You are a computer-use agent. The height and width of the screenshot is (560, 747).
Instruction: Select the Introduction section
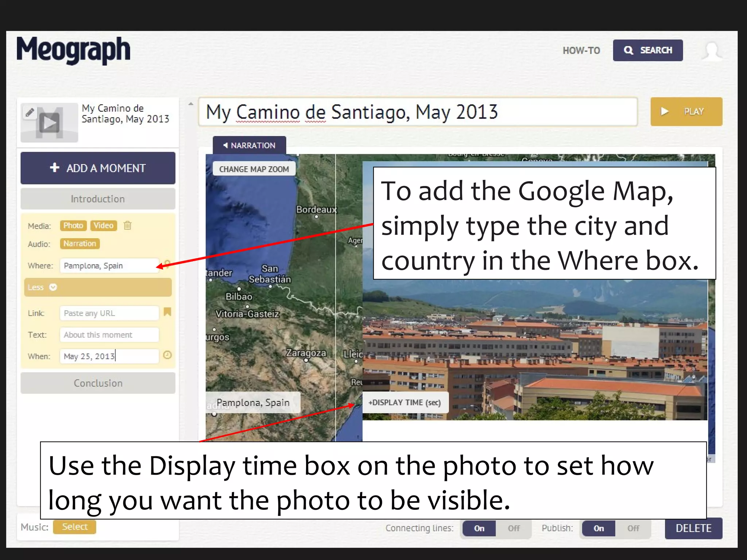click(98, 199)
